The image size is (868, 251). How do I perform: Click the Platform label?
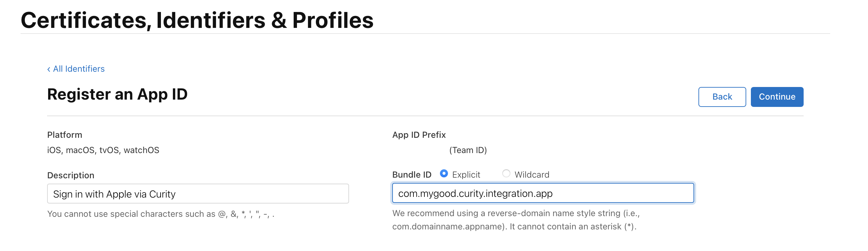(x=65, y=135)
